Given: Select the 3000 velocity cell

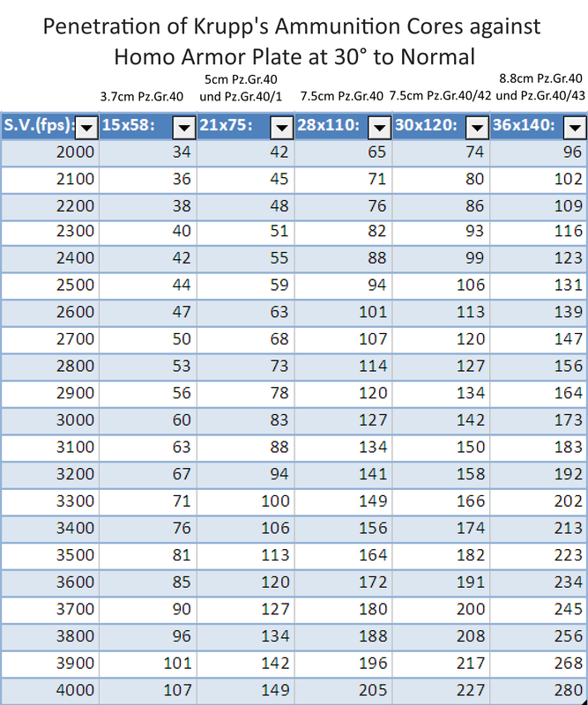Looking at the screenshot, I should 50,421.
